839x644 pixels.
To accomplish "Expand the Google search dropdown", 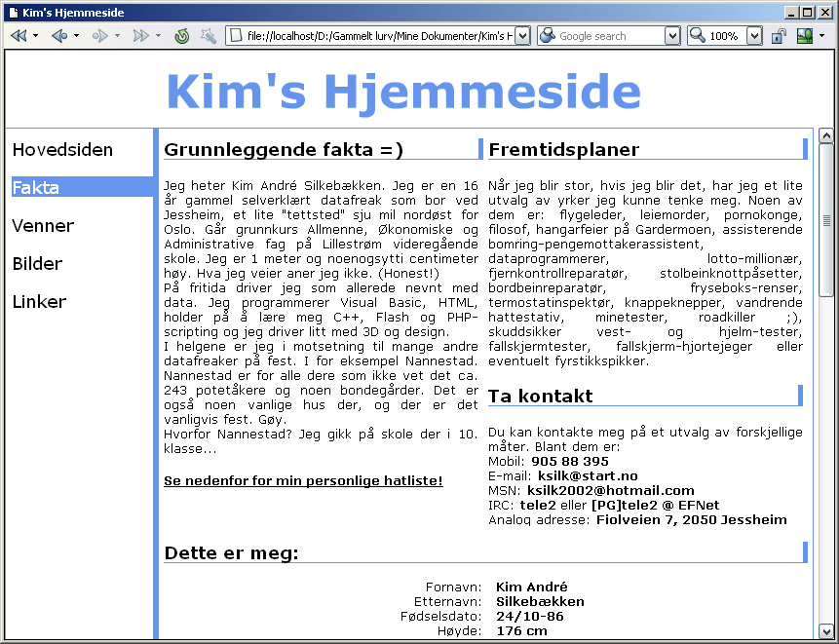I will pyautogui.click(x=671, y=36).
